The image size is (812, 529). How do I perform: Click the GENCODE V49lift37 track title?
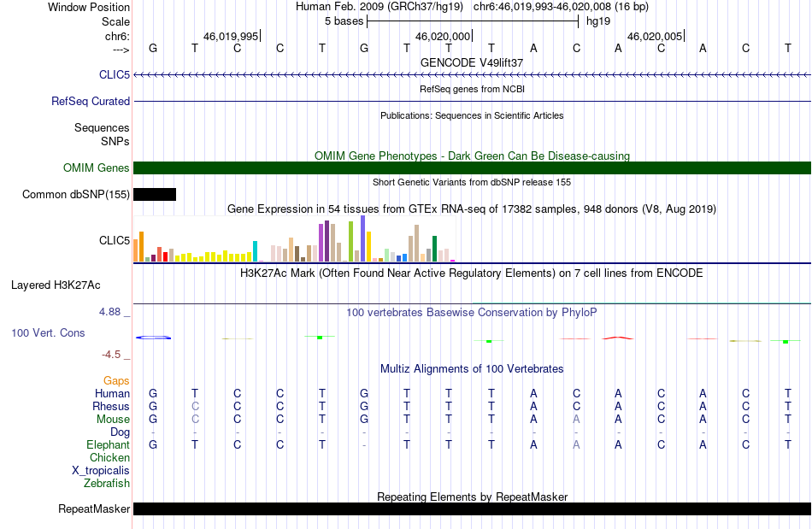tap(472, 62)
